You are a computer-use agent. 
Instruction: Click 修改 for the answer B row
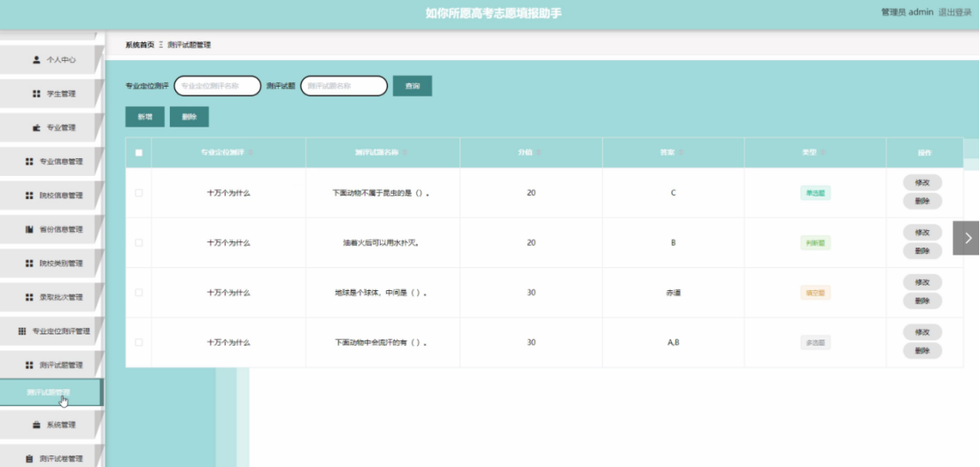922,233
